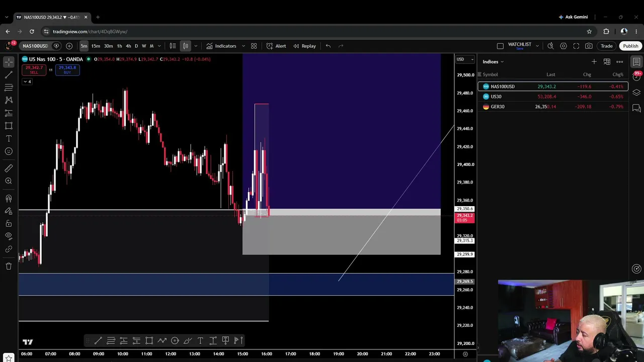This screenshot has width=644, height=362.
Task: Take a chart snapshot camera icon
Action: click(x=589, y=46)
